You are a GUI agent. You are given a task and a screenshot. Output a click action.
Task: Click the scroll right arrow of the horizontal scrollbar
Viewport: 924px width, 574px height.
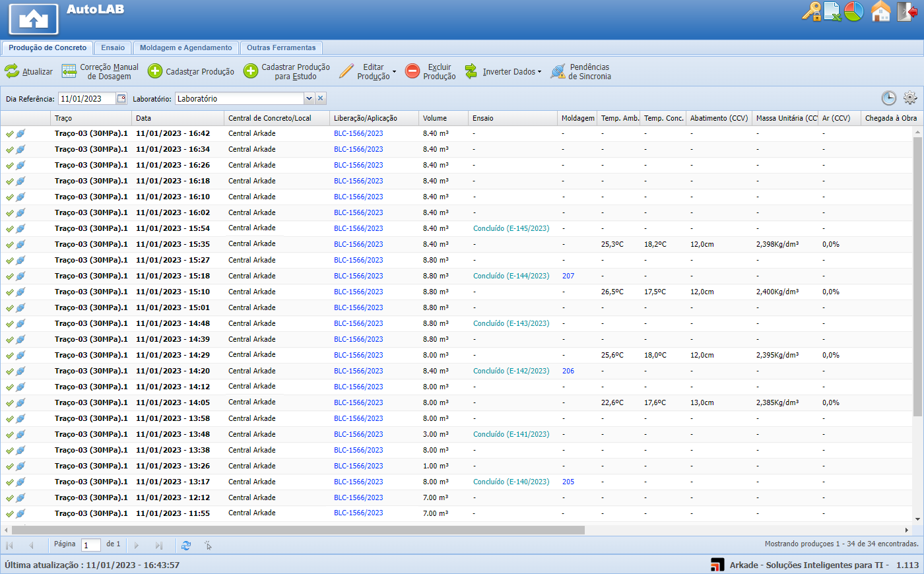point(906,530)
